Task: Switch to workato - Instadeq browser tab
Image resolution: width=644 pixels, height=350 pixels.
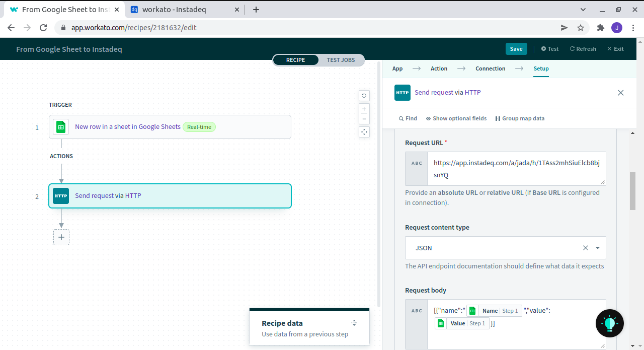Action: [x=186, y=10]
